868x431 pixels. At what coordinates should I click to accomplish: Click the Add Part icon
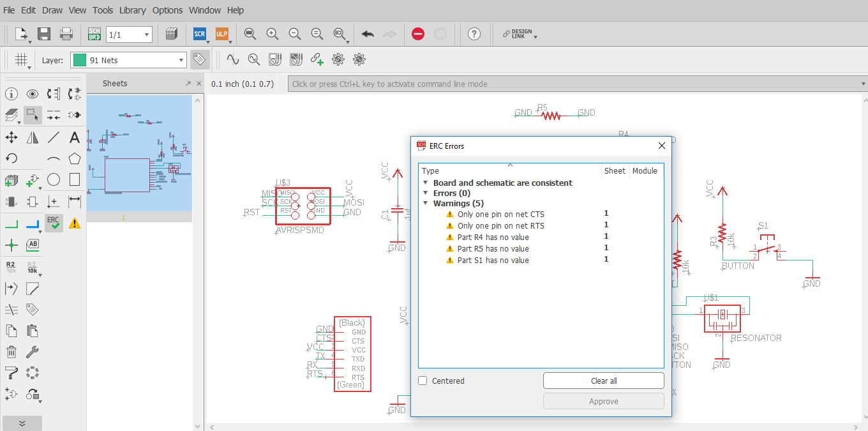point(11,181)
